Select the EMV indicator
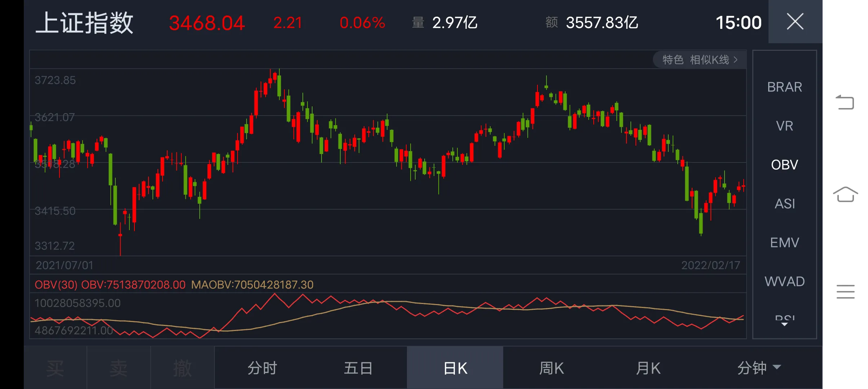868x389 pixels. pyautogui.click(x=784, y=243)
